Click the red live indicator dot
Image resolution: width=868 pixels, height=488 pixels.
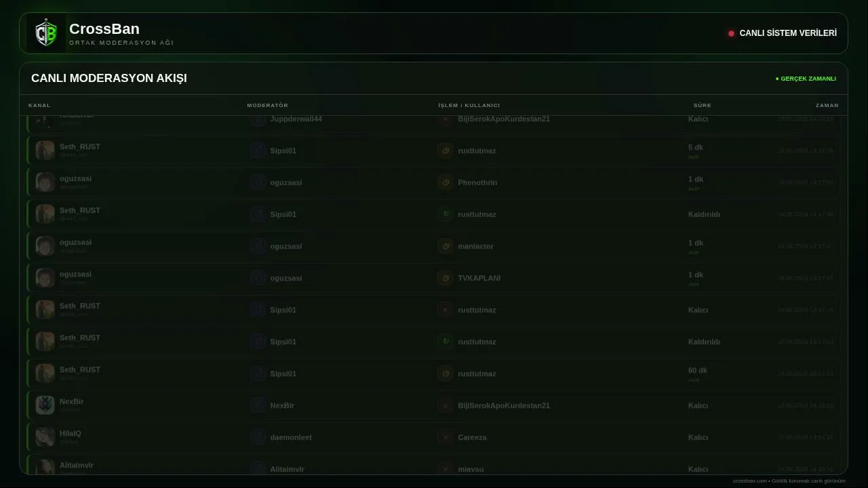pyautogui.click(x=731, y=33)
